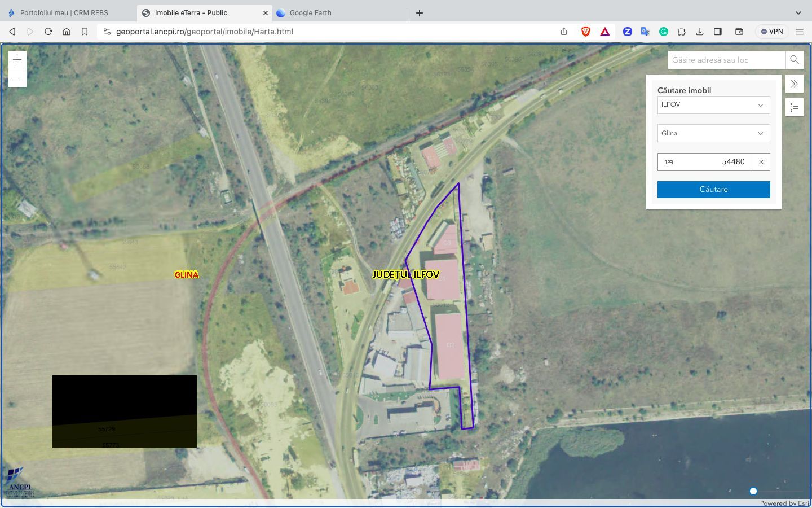Image resolution: width=812 pixels, height=508 pixels.
Task: Toggle the browser sidebar panel
Action: pos(718,32)
